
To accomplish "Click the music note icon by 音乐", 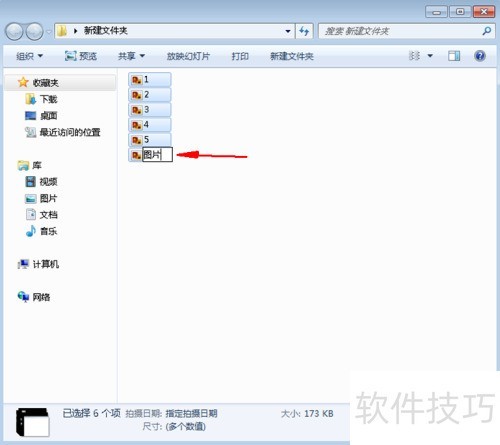I will (x=31, y=231).
